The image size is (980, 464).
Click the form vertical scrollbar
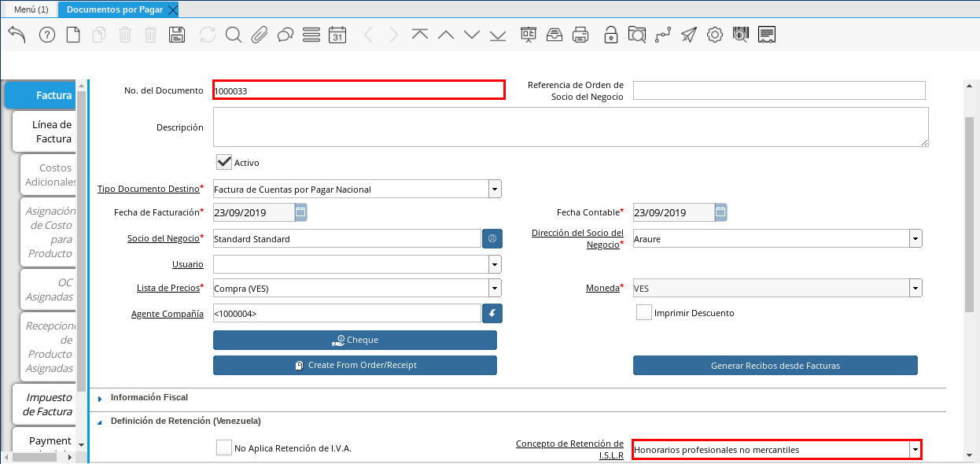tap(969, 214)
